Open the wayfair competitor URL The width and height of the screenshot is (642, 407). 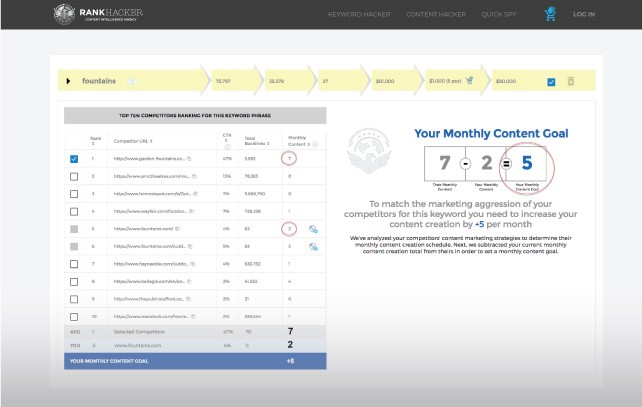point(150,211)
